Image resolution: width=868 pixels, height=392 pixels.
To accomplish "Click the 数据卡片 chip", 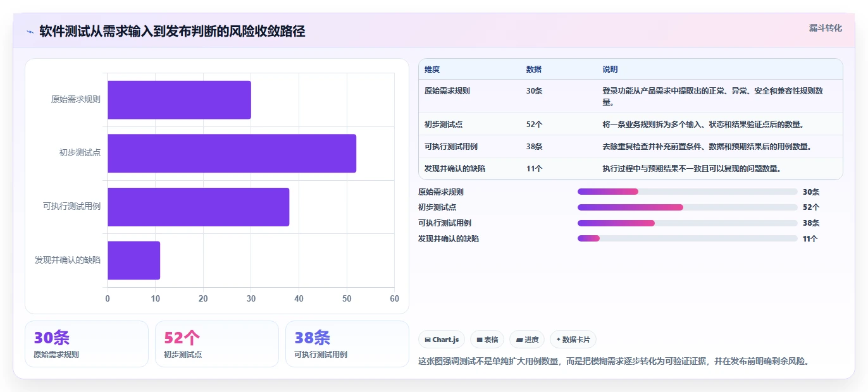I will pos(573,340).
